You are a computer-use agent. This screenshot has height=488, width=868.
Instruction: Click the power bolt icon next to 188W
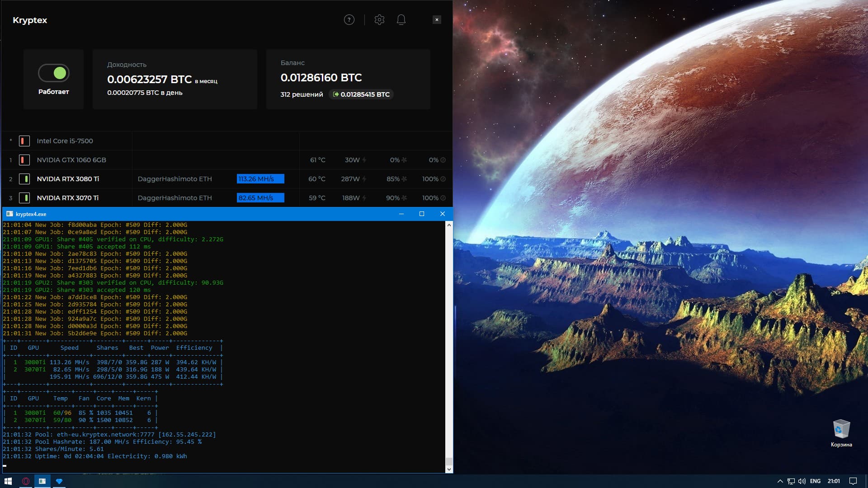(364, 198)
